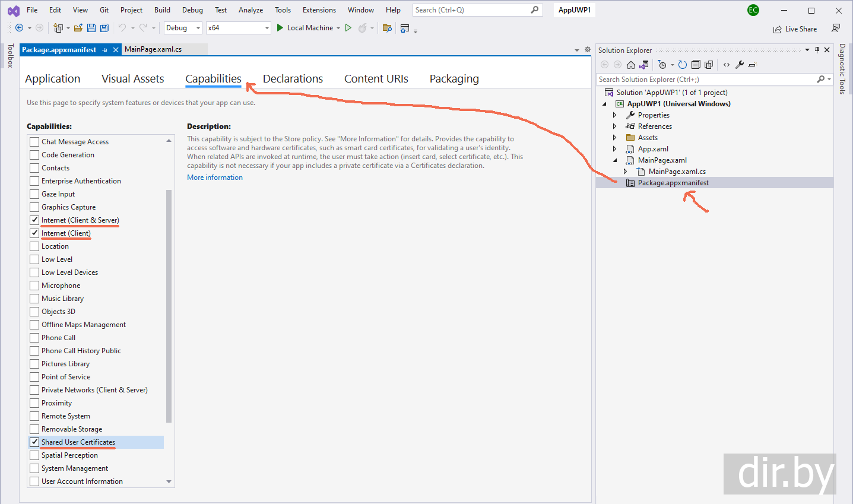Click the Open File toolbar icon
853x504 pixels.
tap(78, 28)
